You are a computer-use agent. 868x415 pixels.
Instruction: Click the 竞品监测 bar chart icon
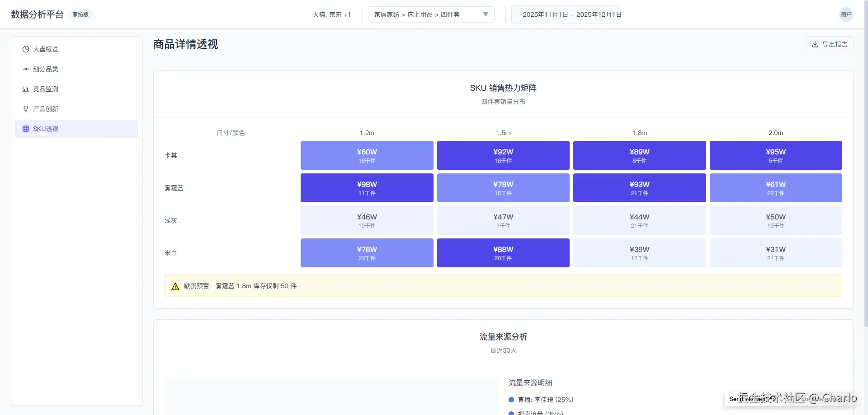tap(26, 89)
